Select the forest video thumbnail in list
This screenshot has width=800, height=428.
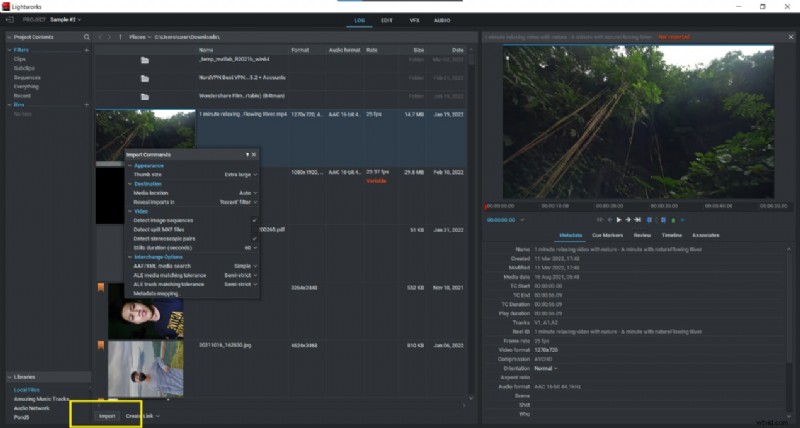[145, 135]
